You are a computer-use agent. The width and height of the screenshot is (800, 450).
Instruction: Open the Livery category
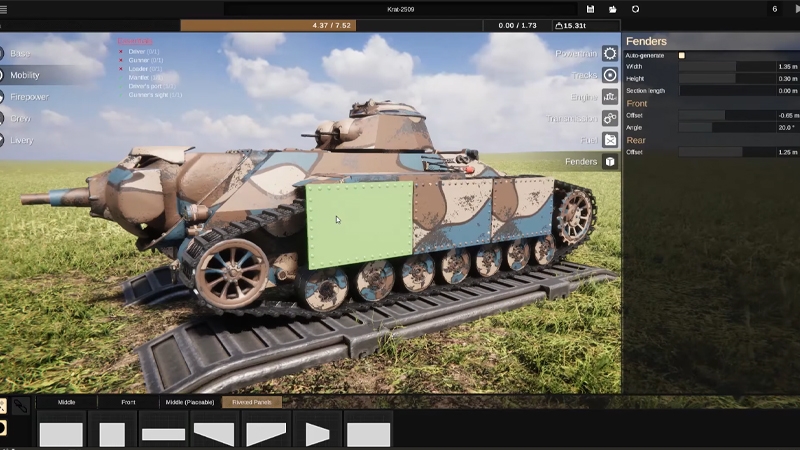22,140
